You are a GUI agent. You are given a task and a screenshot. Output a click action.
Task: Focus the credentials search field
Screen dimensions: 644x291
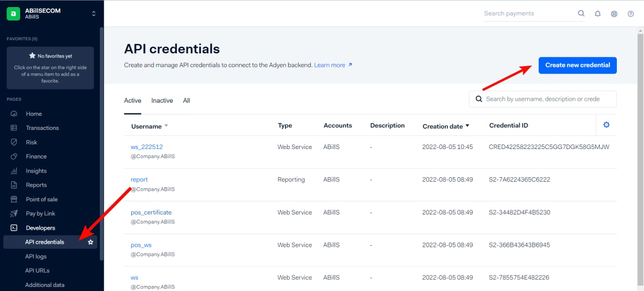click(543, 99)
